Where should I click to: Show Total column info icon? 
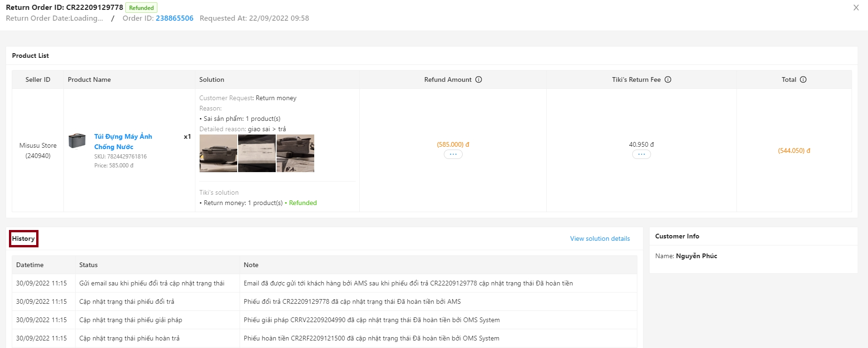803,79
